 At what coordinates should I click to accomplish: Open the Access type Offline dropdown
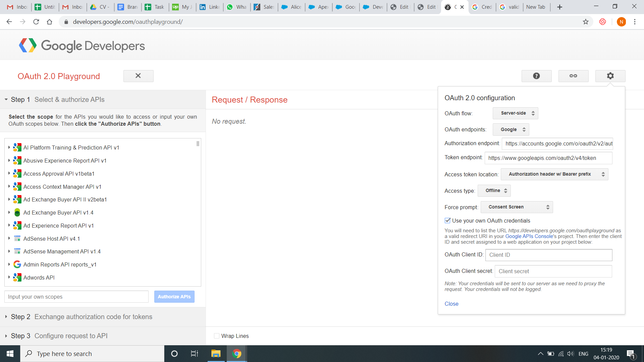[494, 190]
